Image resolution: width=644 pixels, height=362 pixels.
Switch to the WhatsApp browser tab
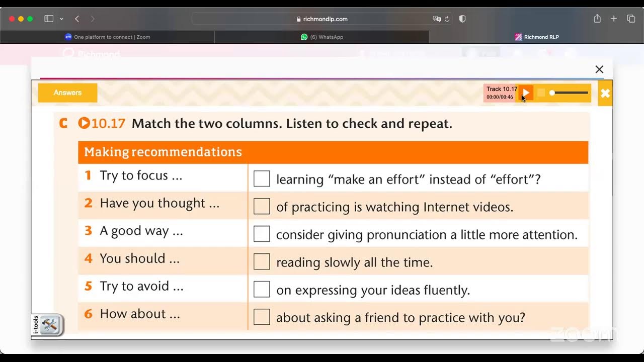pyautogui.click(x=322, y=37)
